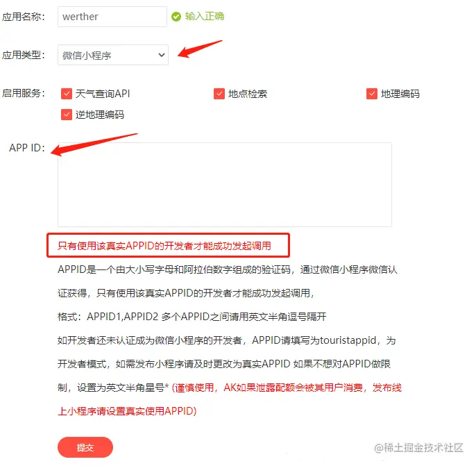Viewport: 476px width, 466px height.
Task: Click the red arrow pointing at app type
Action: 200,49
